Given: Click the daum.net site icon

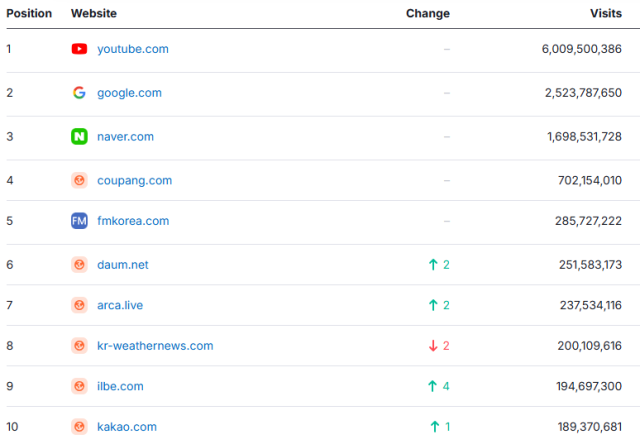Looking at the screenshot, I should pyautogui.click(x=80, y=265).
